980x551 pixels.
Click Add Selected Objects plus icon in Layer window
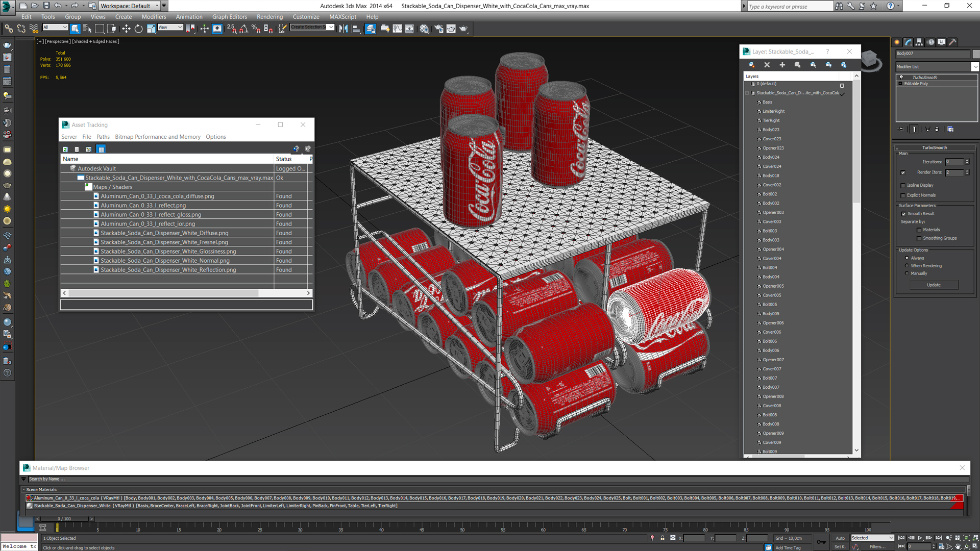[782, 65]
